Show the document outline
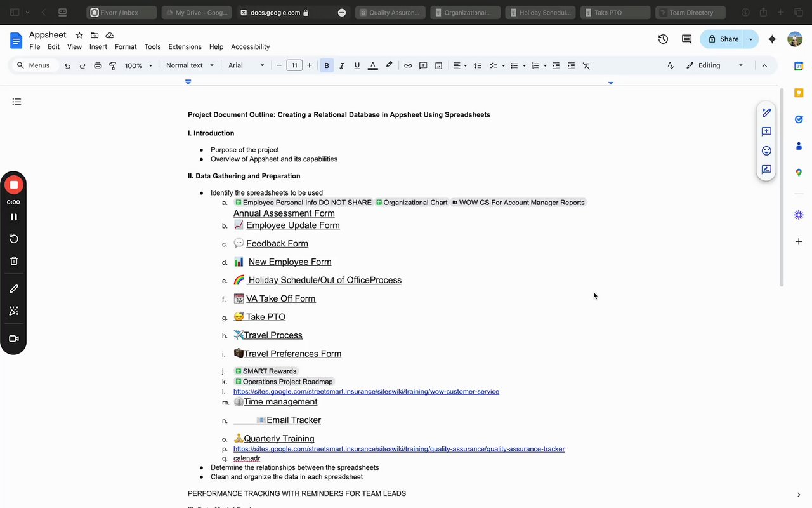Viewport: 812px width, 508px height. click(16, 102)
